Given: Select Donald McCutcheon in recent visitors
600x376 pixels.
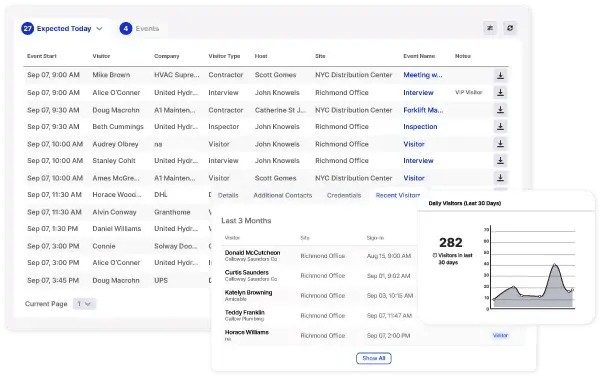Looking at the screenshot, I should tap(253, 253).
